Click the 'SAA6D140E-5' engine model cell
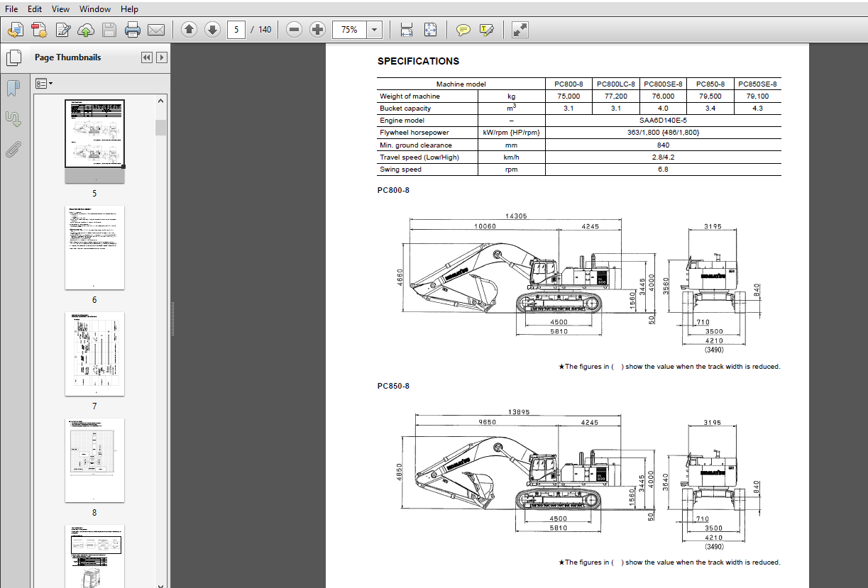Screen dimensions: 868x588 pyautogui.click(x=663, y=121)
